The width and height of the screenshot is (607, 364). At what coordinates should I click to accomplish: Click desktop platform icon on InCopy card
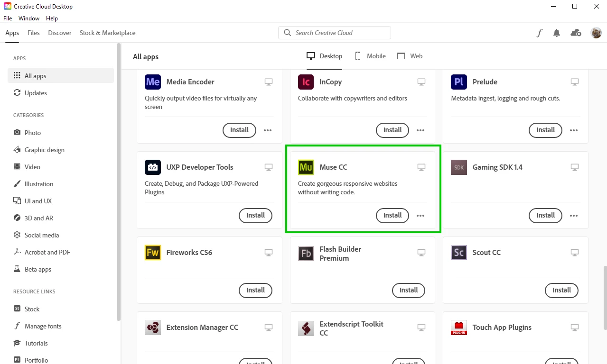[x=421, y=82]
